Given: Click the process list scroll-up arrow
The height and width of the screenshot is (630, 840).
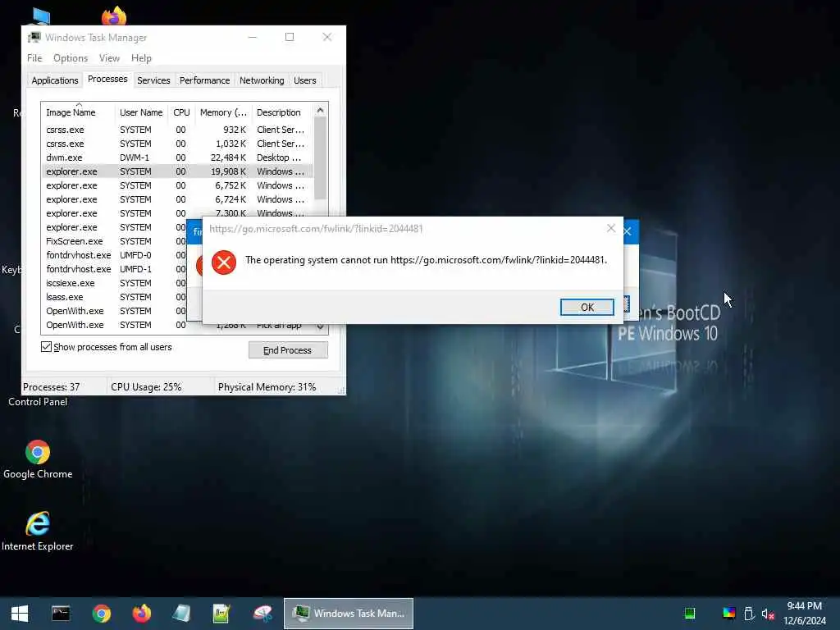Looking at the screenshot, I should [321, 111].
